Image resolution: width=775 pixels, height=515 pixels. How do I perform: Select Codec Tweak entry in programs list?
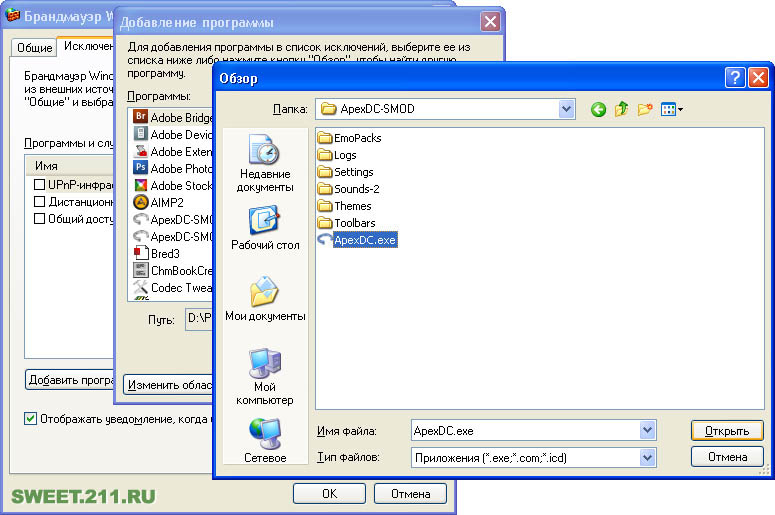pyautogui.click(x=172, y=288)
